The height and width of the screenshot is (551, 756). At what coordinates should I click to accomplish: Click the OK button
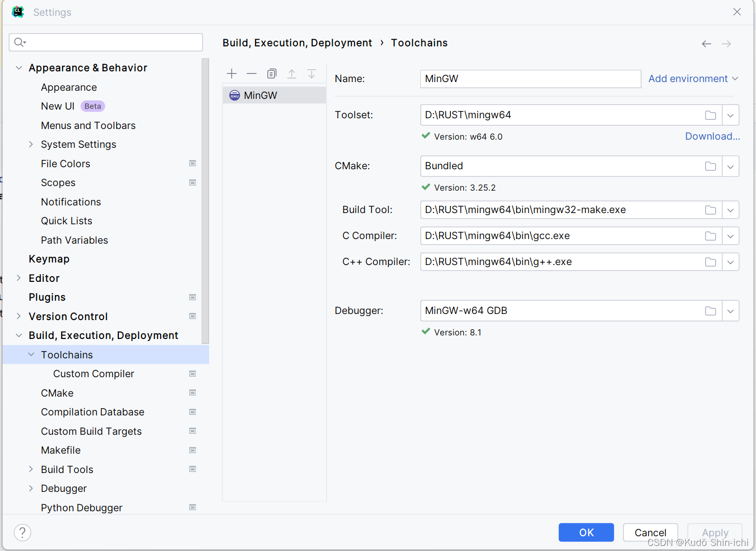tap(586, 533)
